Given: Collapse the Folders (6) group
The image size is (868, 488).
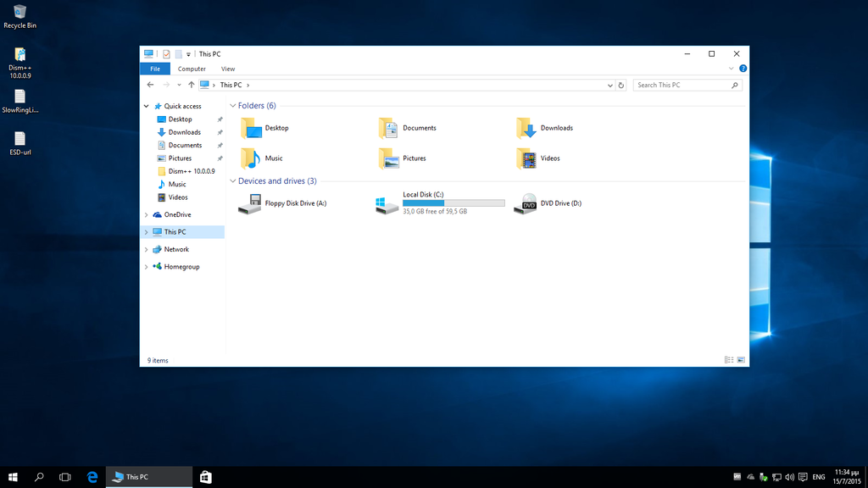Looking at the screenshot, I should click(233, 106).
